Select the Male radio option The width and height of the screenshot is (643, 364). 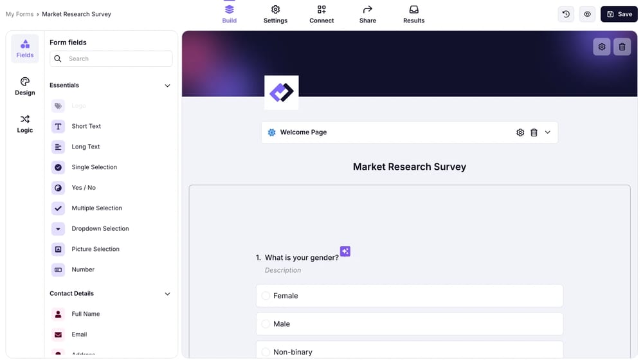(266, 324)
